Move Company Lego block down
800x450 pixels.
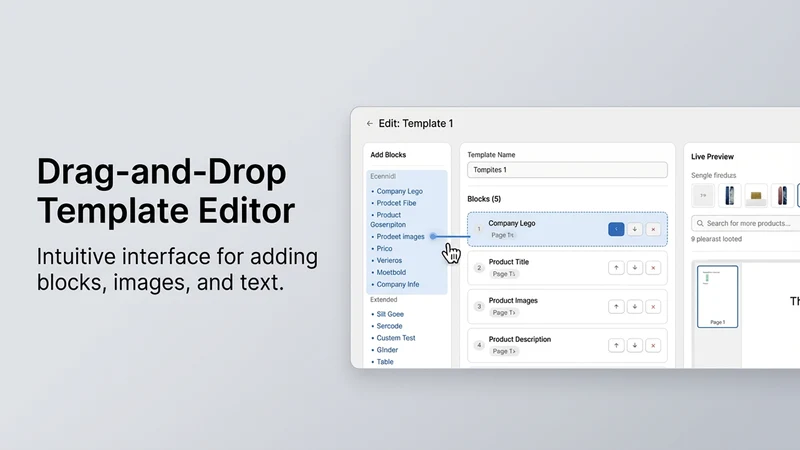click(x=635, y=229)
